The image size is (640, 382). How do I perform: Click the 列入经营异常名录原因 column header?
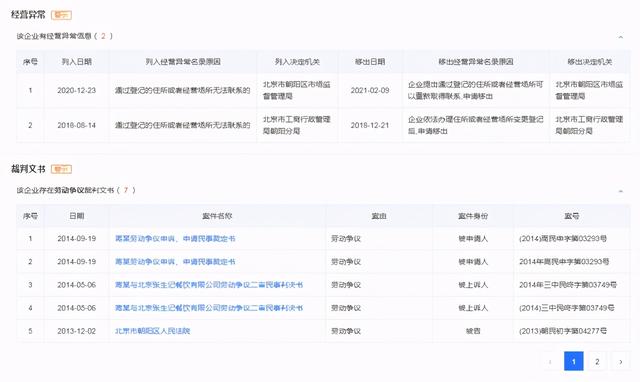click(x=183, y=62)
